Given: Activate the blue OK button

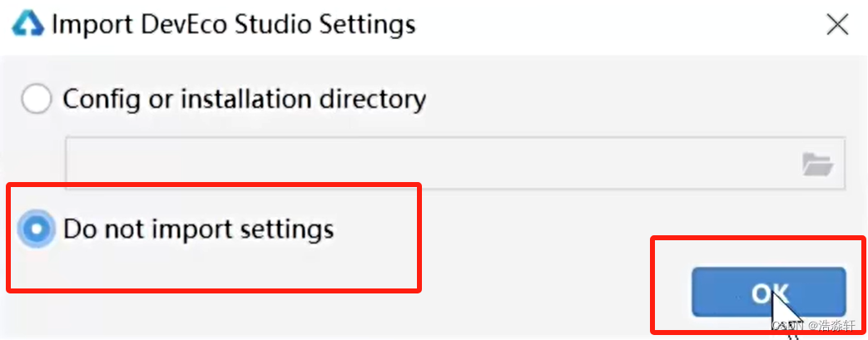Looking at the screenshot, I should click(x=769, y=293).
